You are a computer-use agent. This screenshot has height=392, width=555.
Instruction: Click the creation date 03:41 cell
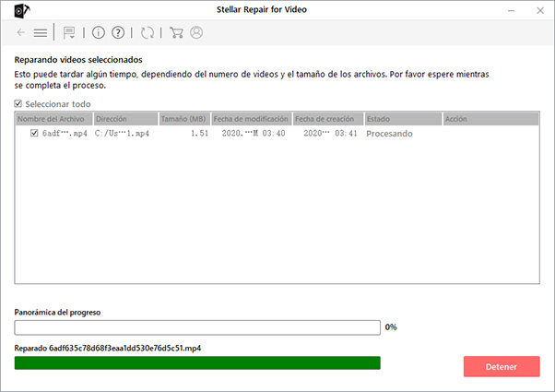pyautogui.click(x=330, y=134)
